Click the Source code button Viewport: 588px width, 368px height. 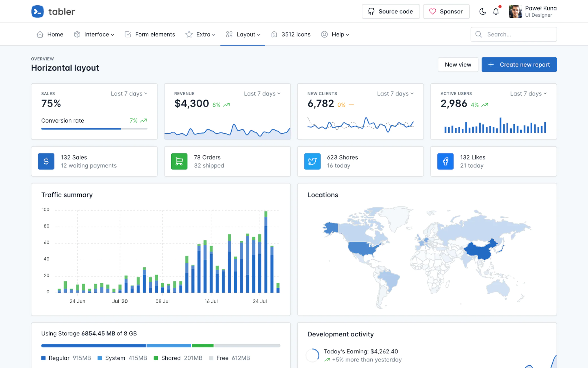391,11
